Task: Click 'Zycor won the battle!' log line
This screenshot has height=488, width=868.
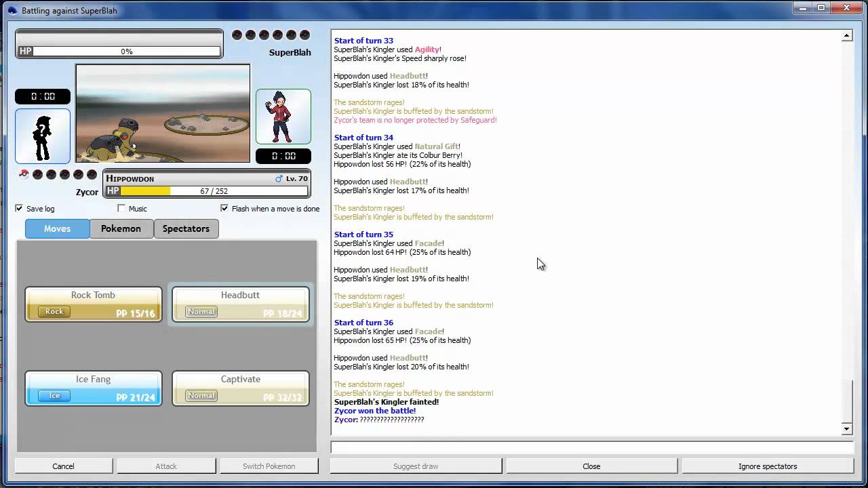Action: tap(375, 411)
